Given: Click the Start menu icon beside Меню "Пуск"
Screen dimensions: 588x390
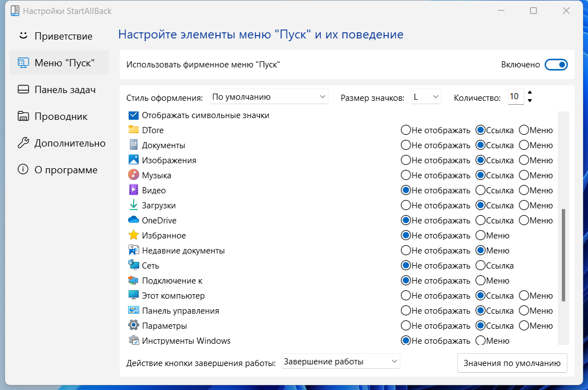Looking at the screenshot, I should coord(23,63).
